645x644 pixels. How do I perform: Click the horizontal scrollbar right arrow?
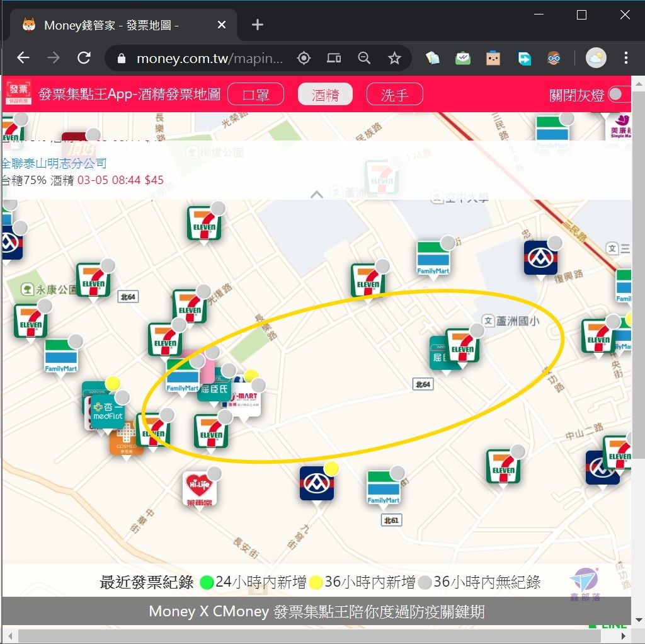(623, 636)
